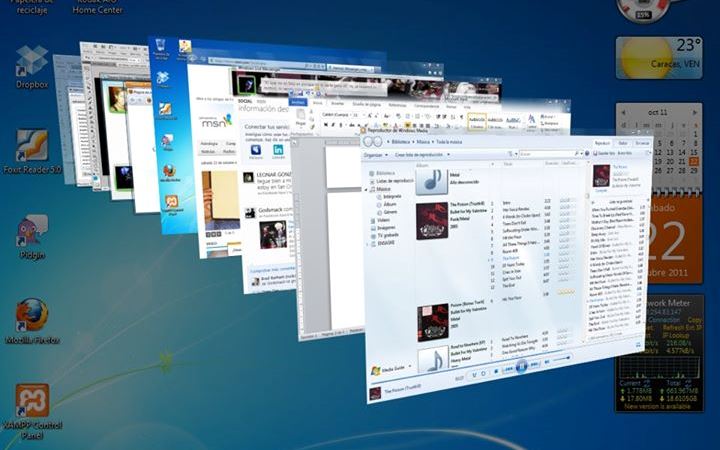Image resolution: width=720 pixels, height=450 pixels.
Task: Open the Pidgin desktop icon
Action: (x=32, y=232)
